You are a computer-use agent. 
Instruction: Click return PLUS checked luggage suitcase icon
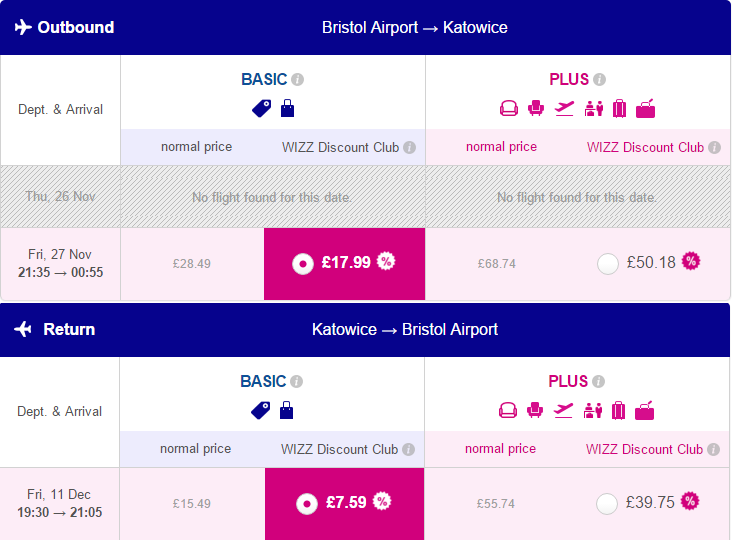coord(618,411)
